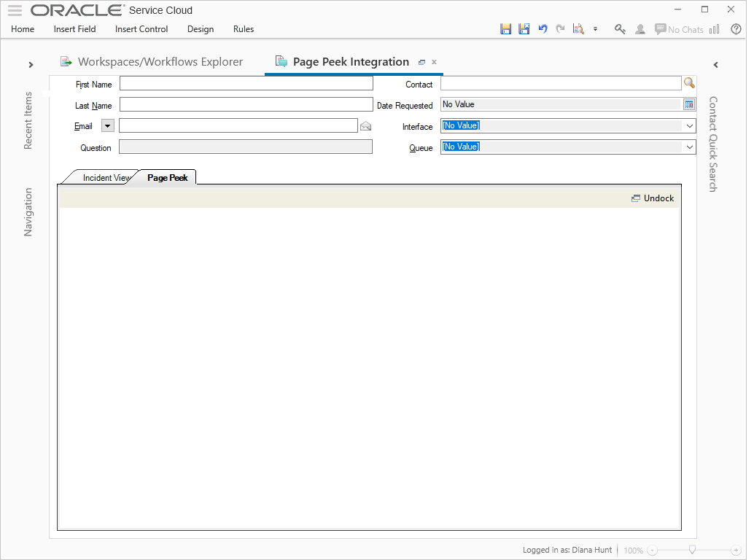Click the email envelope icon beside Email field

point(365,125)
